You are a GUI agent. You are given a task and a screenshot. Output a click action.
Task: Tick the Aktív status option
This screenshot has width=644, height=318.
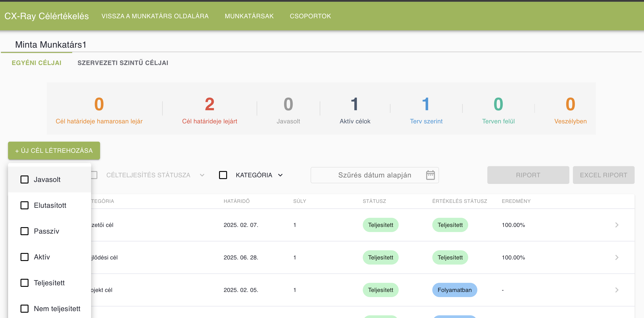pyautogui.click(x=25, y=257)
